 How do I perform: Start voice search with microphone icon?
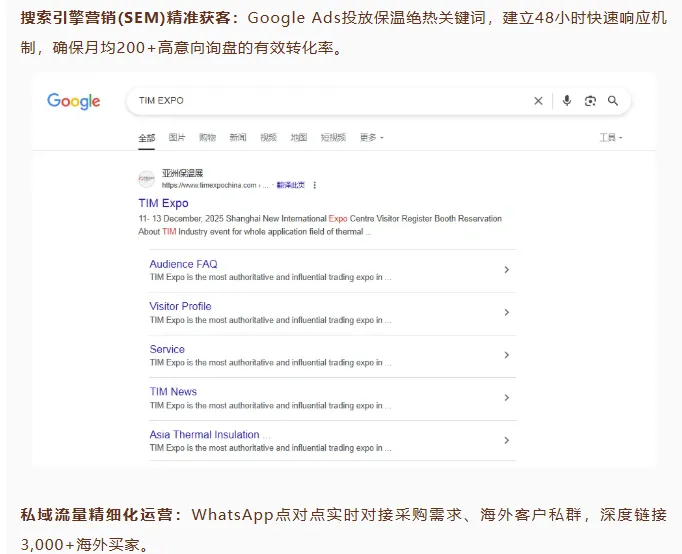567,101
